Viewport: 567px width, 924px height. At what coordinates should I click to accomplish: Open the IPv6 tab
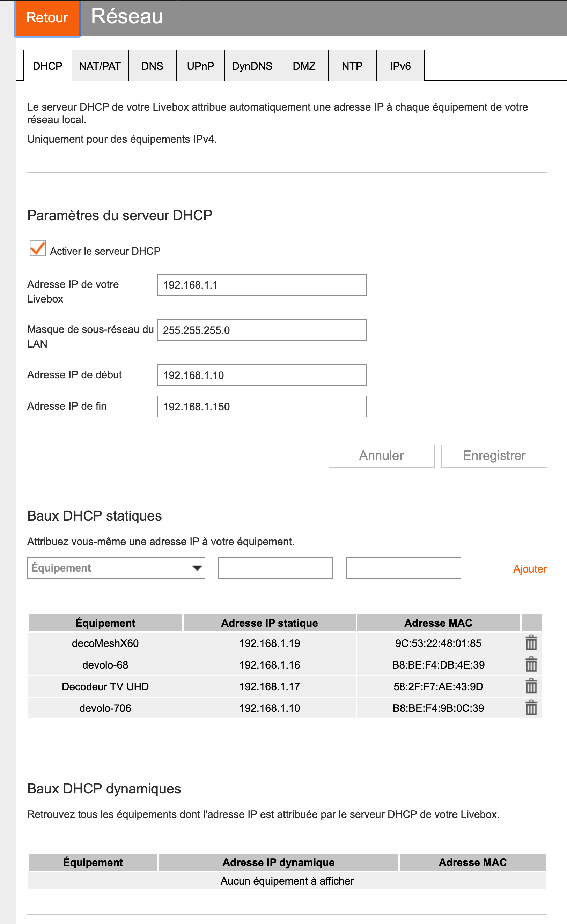(400, 66)
